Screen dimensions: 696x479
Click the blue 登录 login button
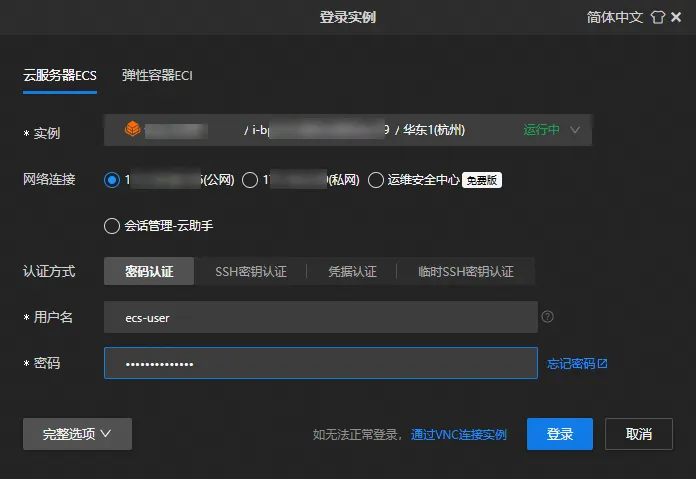coord(560,434)
